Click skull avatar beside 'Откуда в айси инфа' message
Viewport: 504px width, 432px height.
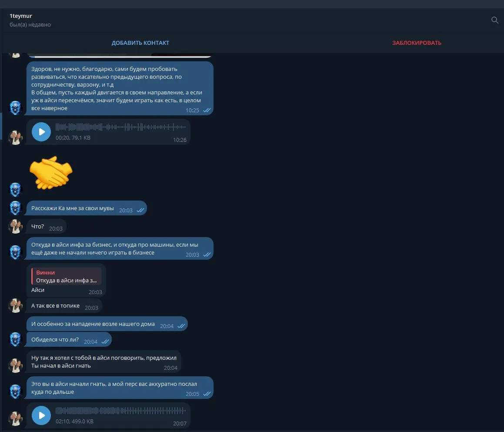15,252
